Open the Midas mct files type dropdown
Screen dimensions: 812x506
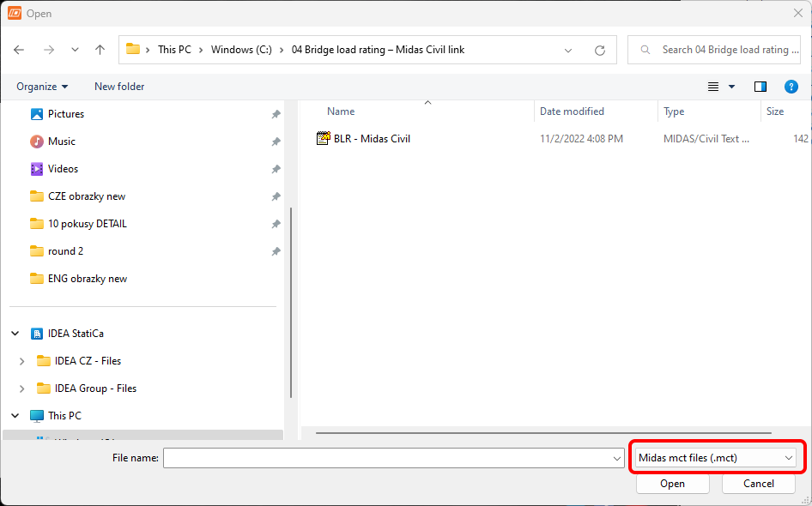[x=715, y=458]
